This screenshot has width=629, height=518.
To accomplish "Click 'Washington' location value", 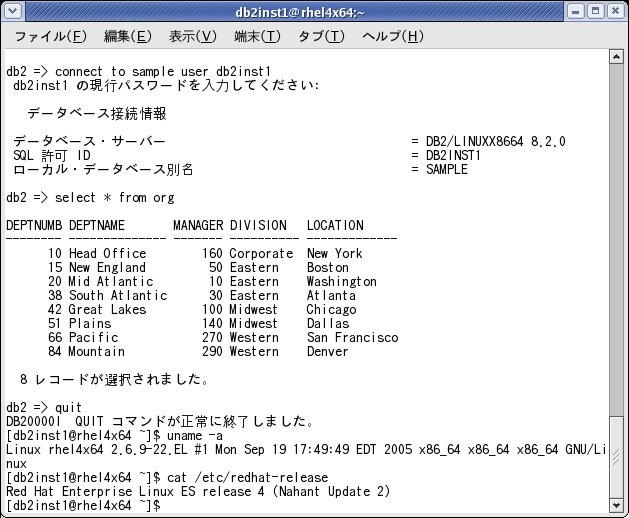I will point(342,282).
